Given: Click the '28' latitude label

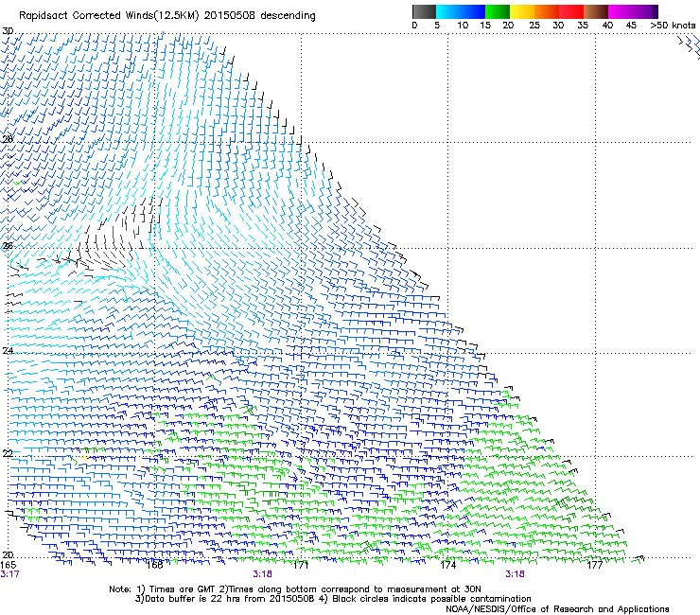Looking at the screenshot, I should [x=8, y=139].
